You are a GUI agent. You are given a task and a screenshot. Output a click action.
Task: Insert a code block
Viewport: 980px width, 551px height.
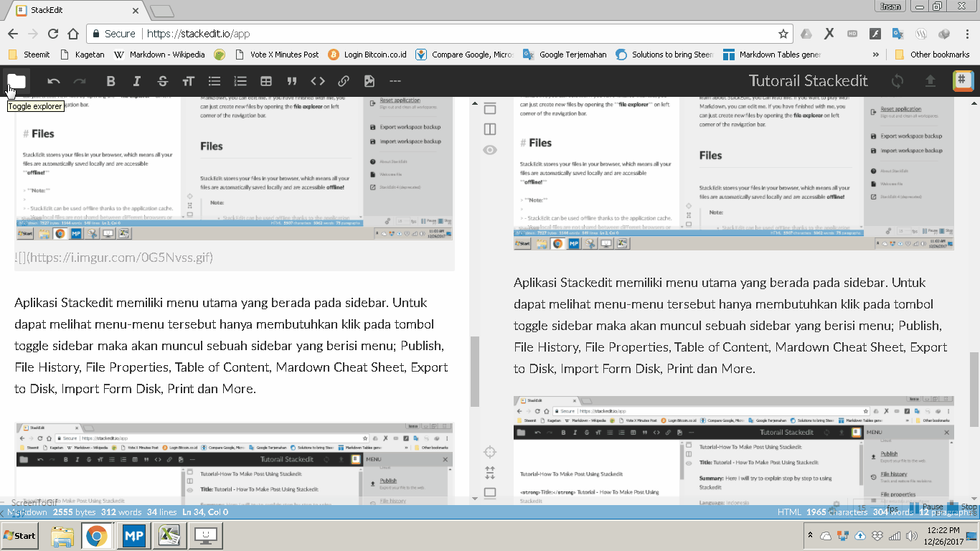point(317,81)
